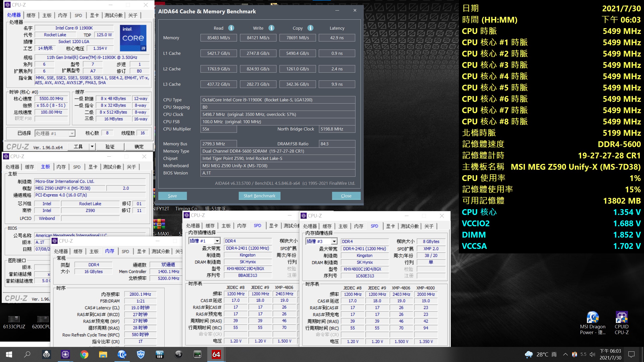Click L3 Cache Read value 437.72 GB/s
Screen dimensions: 644x362
[x=219, y=84]
